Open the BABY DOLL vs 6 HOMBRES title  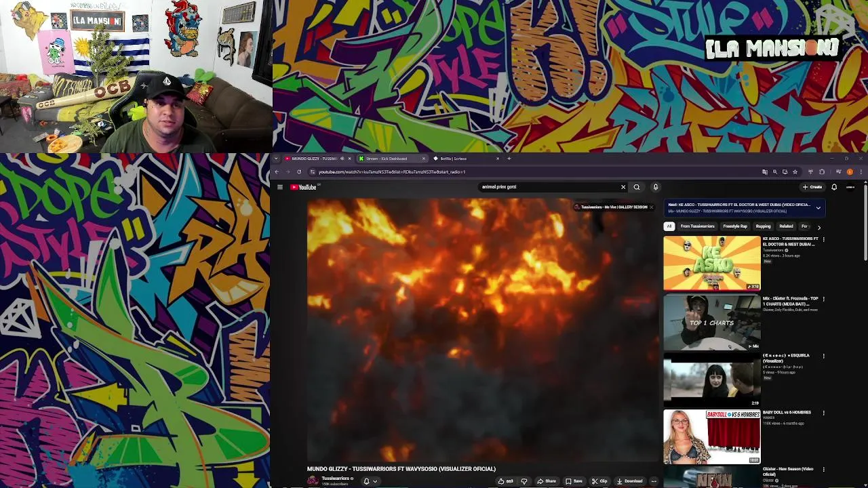pyautogui.click(x=787, y=412)
